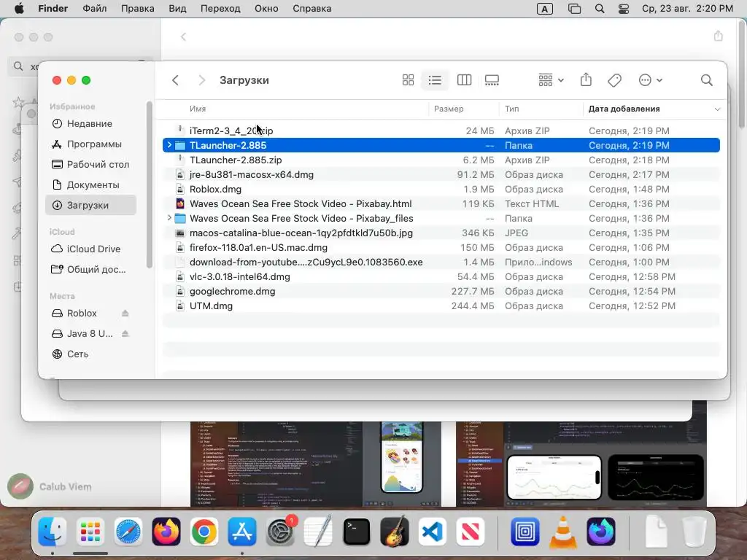This screenshot has width=747, height=560.
Task: Open Control Center in menu bar
Action: coord(624,9)
